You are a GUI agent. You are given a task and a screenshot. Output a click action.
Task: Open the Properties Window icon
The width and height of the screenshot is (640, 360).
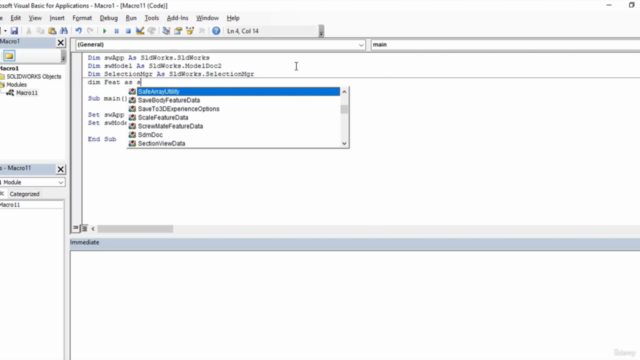click(x=178, y=31)
